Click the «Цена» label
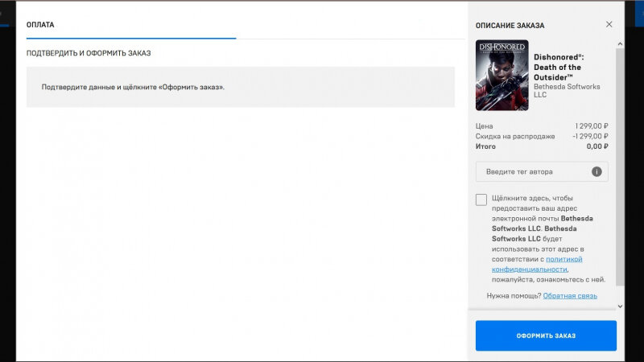 pyautogui.click(x=485, y=126)
